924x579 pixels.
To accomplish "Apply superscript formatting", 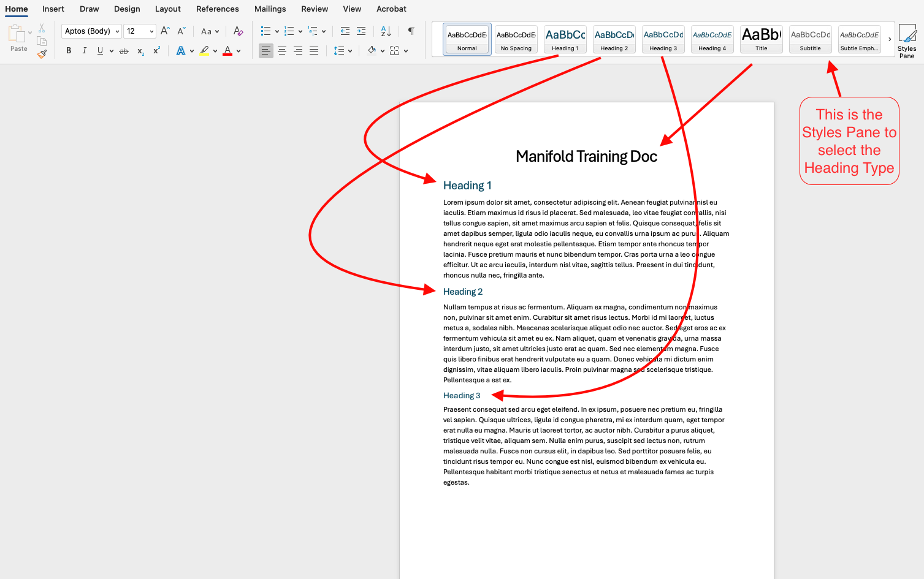I will pyautogui.click(x=155, y=51).
